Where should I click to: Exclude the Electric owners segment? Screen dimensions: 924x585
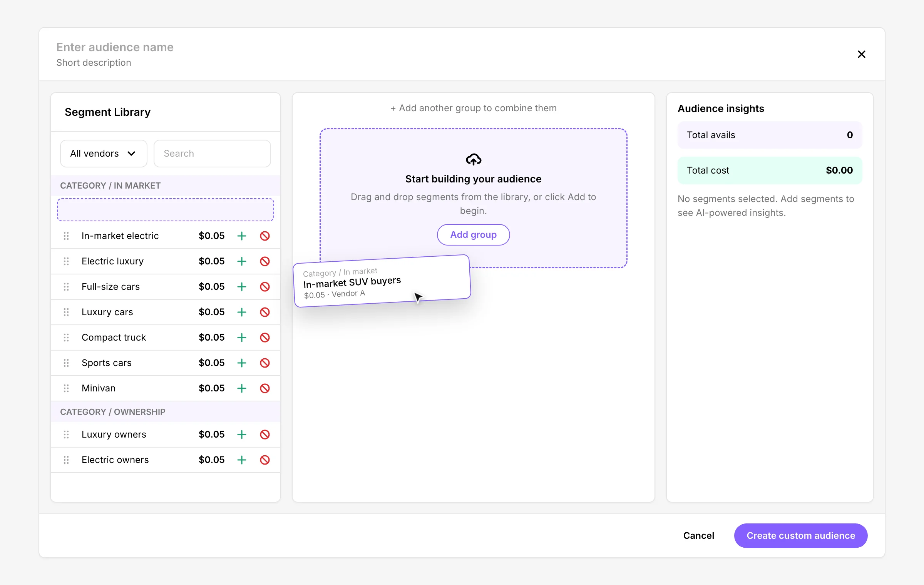click(265, 460)
